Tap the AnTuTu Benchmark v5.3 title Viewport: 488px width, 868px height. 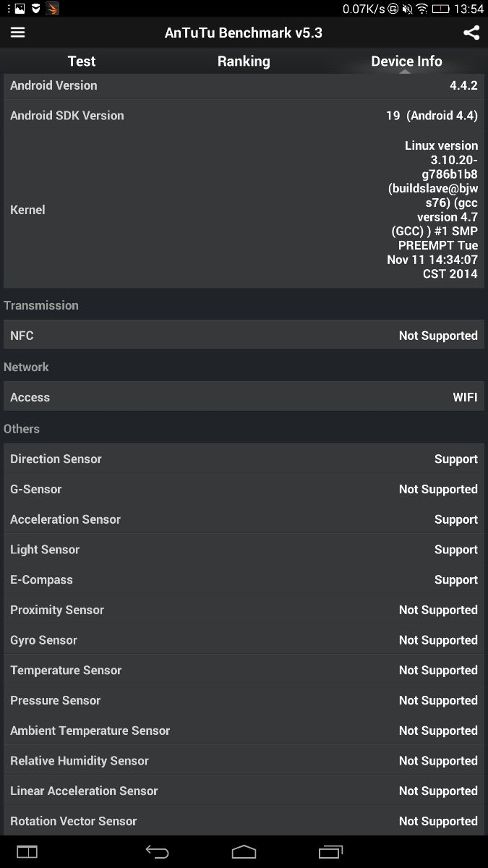244,33
